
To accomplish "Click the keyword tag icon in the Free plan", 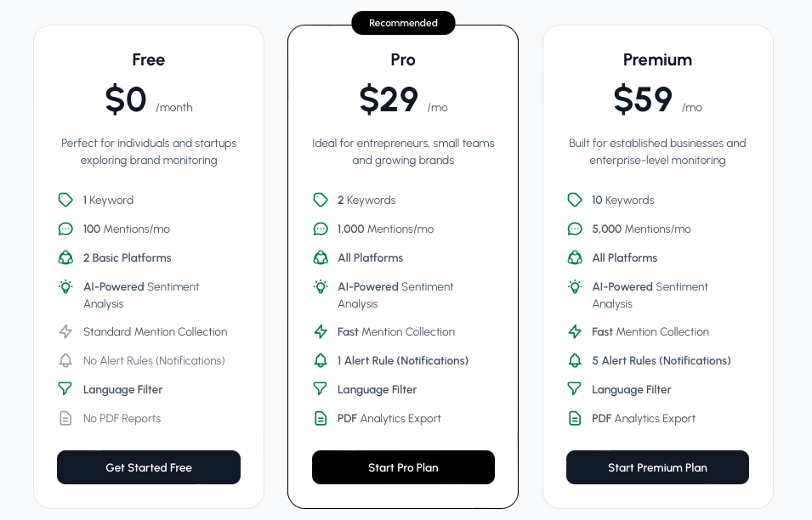I will [x=65, y=200].
